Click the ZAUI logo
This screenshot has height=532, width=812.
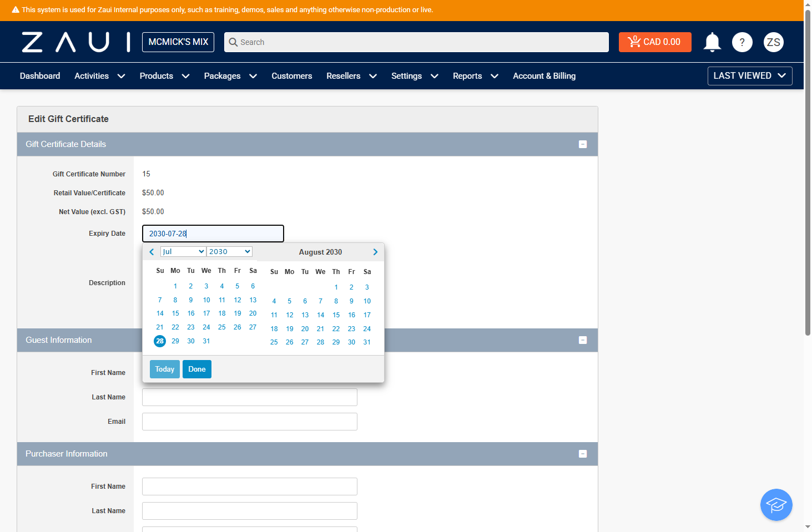tap(76, 42)
